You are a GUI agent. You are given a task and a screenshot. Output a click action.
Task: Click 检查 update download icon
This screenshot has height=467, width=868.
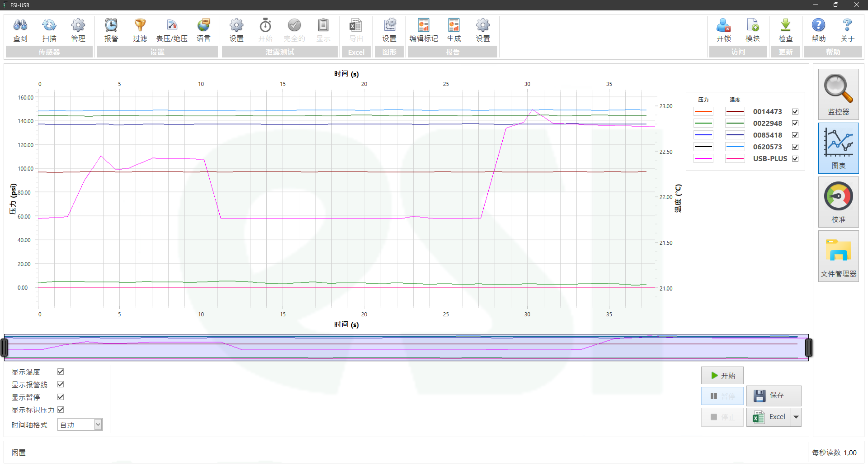786,30
